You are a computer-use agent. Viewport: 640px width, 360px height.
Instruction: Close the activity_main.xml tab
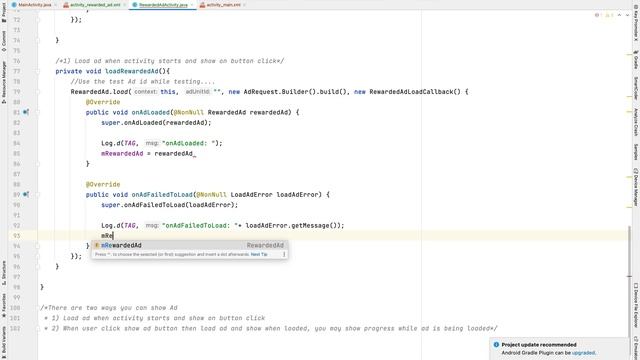click(x=244, y=5)
